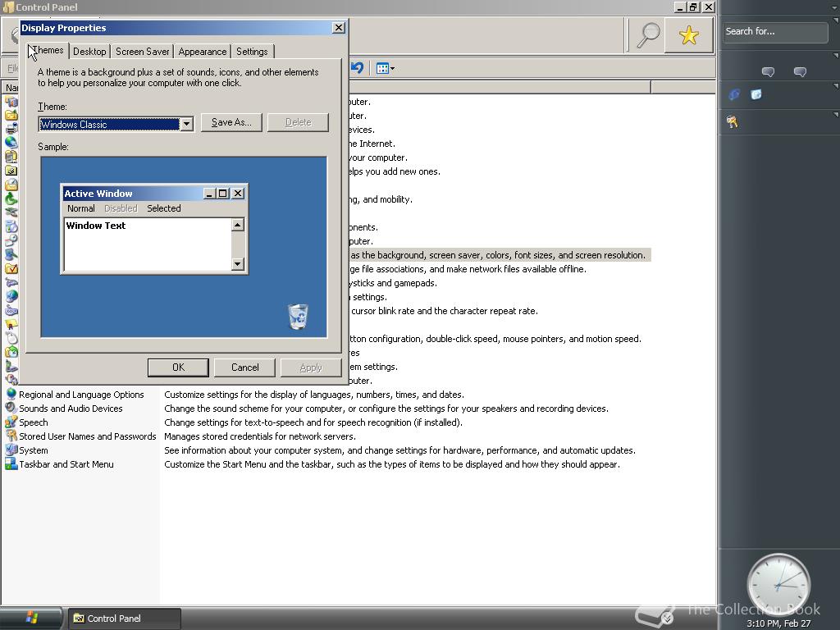Click the Folder Options checkmark folder icon
Screen dimensions: 840x630
point(11,268)
